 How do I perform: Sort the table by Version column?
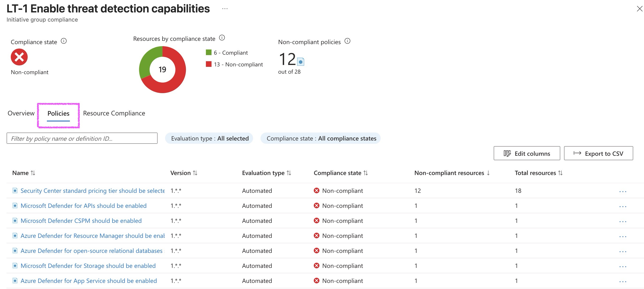point(184,173)
